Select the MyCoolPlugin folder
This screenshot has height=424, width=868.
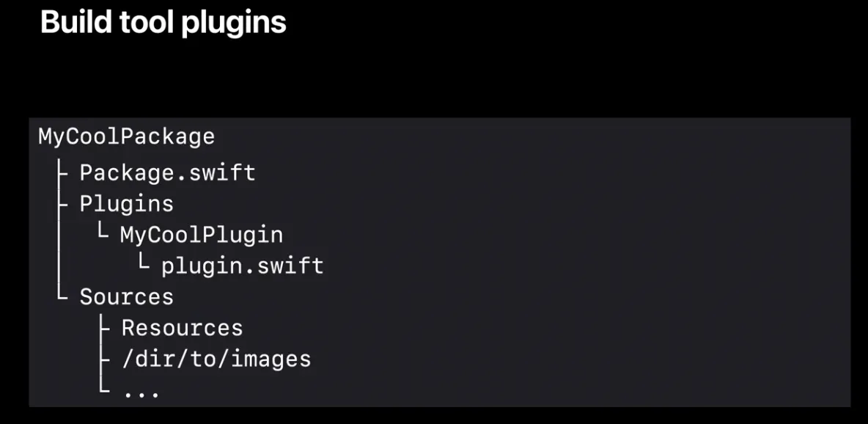201,235
